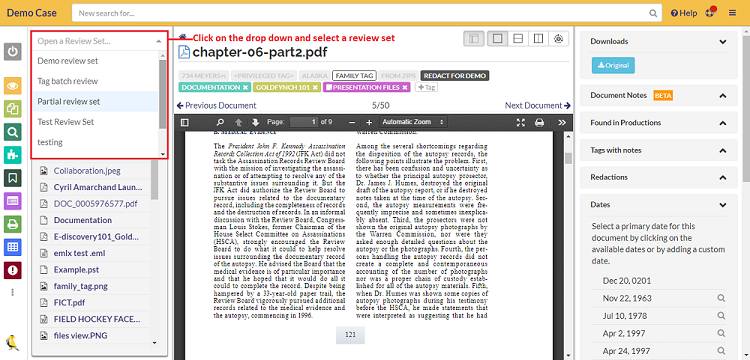Image resolution: width=750 pixels, height=360 pixels.
Task: Click the goldfinch bird logo
Action: point(12,342)
